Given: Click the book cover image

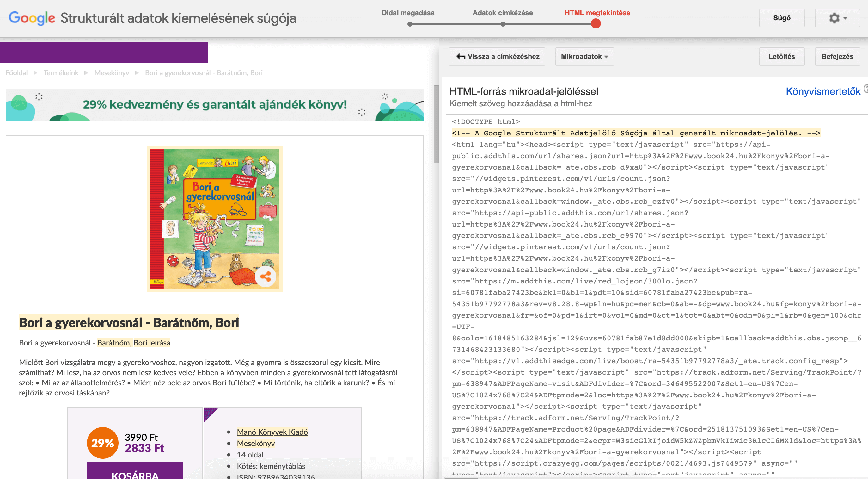Looking at the screenshot, I should tap(214, 219).
